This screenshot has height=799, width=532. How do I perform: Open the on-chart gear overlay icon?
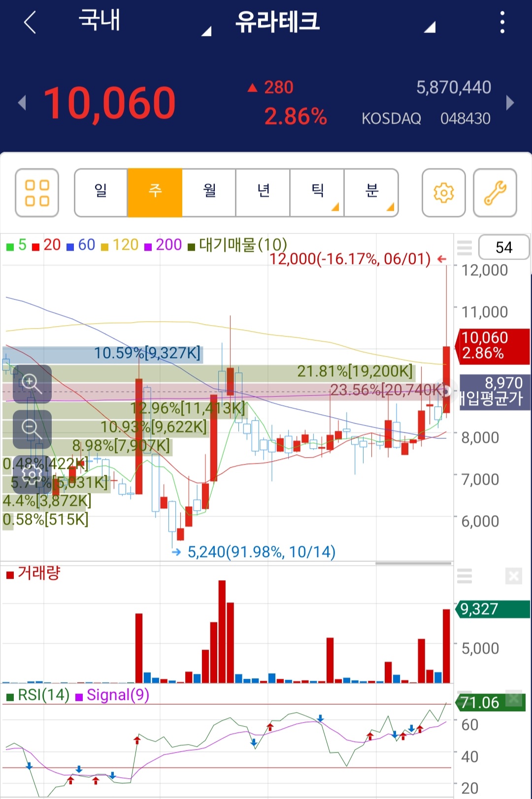click(x=32, y=475)
